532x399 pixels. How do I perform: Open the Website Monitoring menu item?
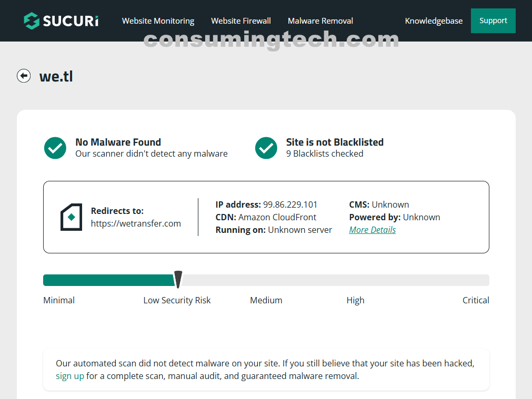click(x=158, y=21)
